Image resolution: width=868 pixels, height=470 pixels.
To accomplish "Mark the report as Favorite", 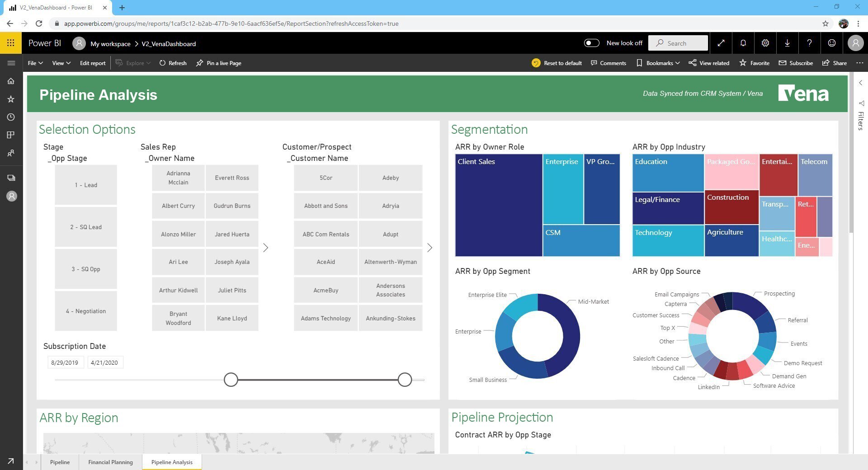I will click(x=754, y=63).
